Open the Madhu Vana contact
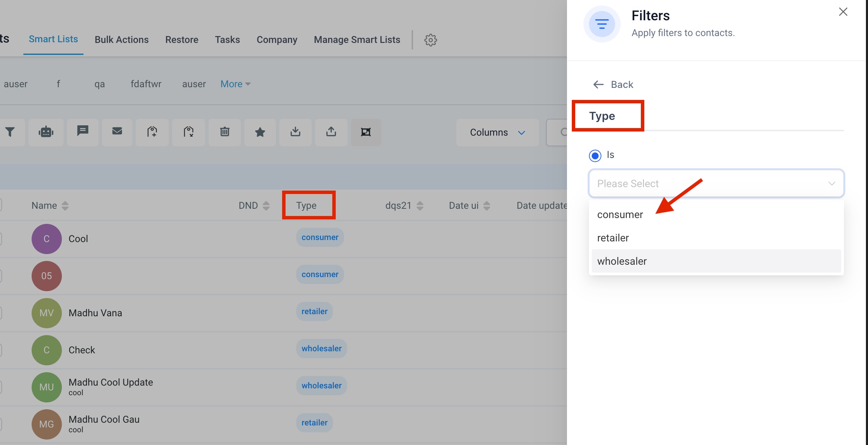The image size is (868, 445). click(x=95, y=313)
